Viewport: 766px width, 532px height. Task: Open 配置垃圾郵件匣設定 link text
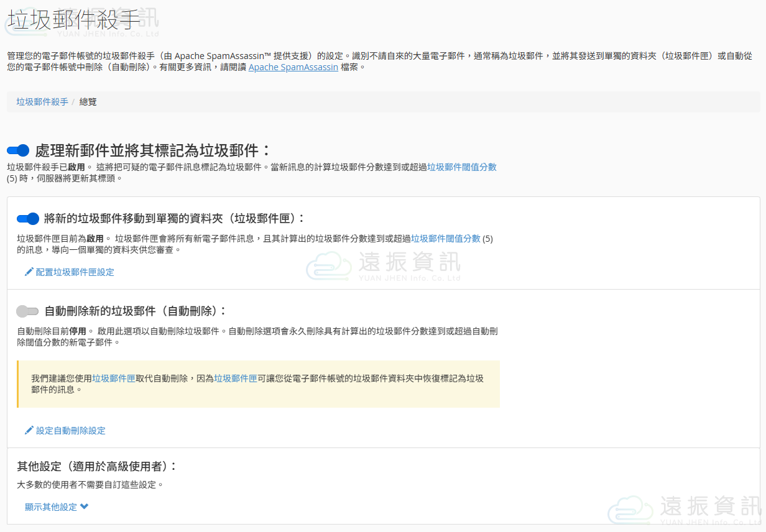pyautogui.click(x=75, y=272)
